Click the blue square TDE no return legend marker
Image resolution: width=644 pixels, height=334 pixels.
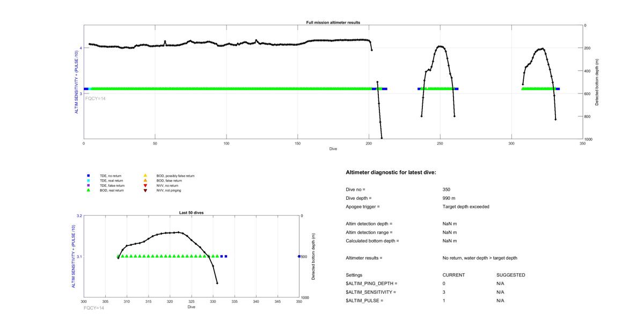pos(88,176)
